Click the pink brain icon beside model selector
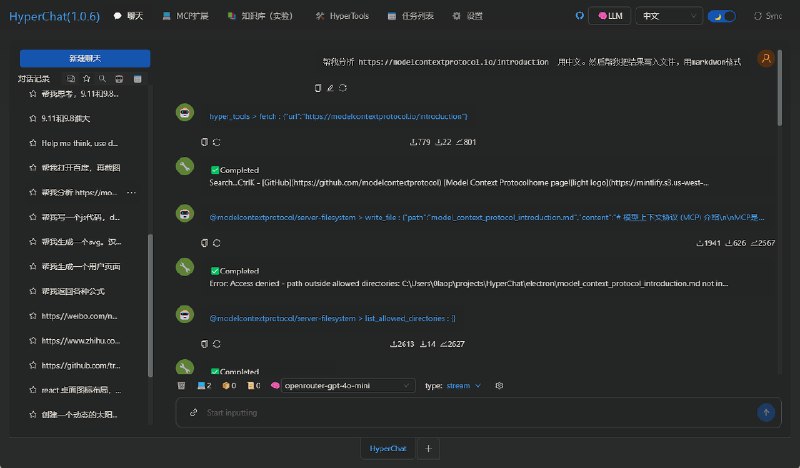The width and height of the screenshot is (800, 468). [275, 385]
